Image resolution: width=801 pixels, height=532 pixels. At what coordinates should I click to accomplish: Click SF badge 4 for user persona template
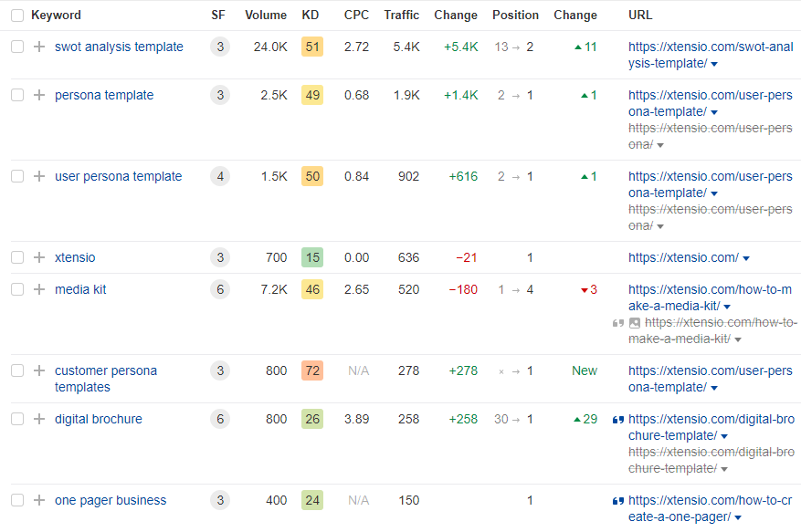(220, 177)
